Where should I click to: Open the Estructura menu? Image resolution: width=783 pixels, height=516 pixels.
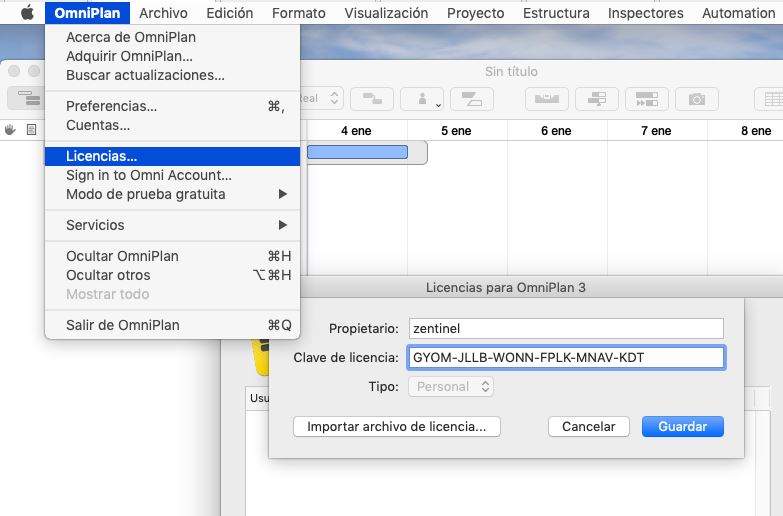(x=556, y=12)
